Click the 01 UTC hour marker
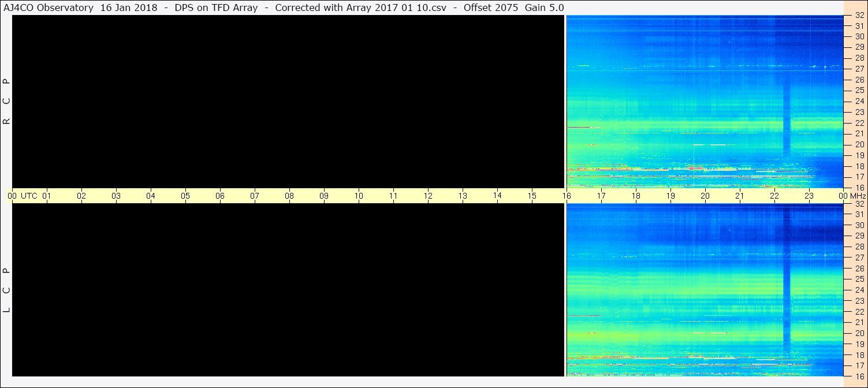 [x=47, y=196]
